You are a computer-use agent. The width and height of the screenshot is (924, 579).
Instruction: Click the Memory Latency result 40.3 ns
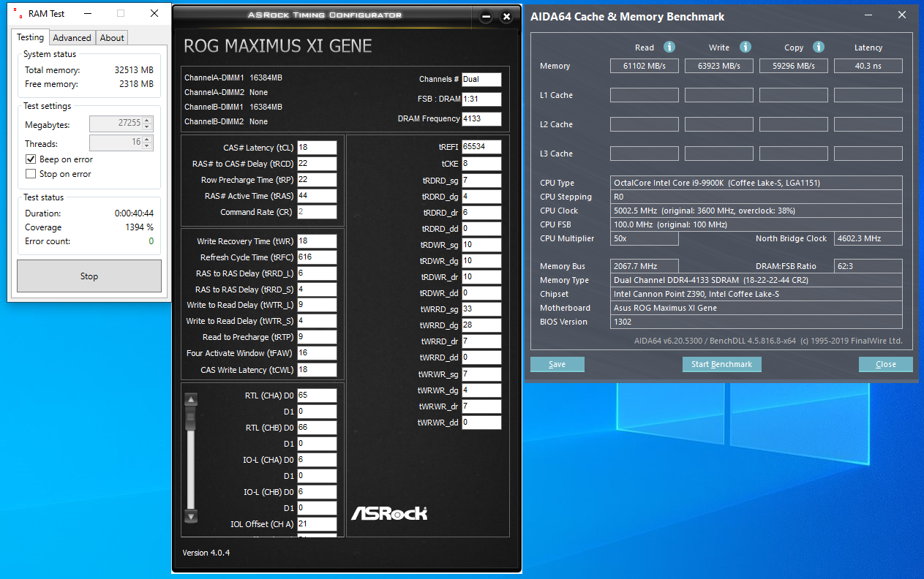coord(868,66)
